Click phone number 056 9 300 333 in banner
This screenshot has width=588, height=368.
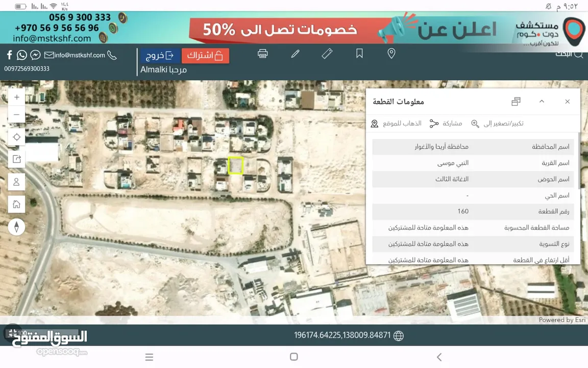click(x=80, y=17)
